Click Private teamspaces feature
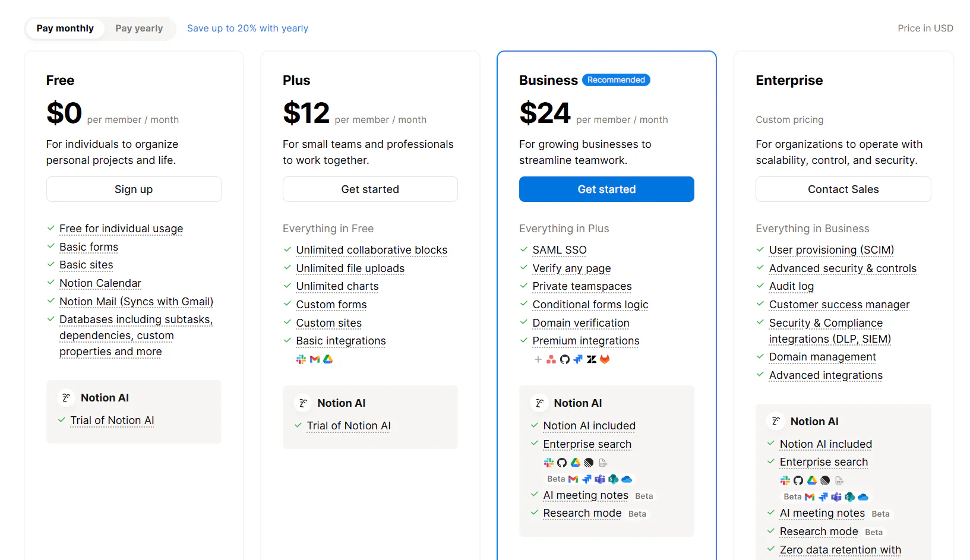Viewport: 970px width, 560px height. tap(582, 286)
